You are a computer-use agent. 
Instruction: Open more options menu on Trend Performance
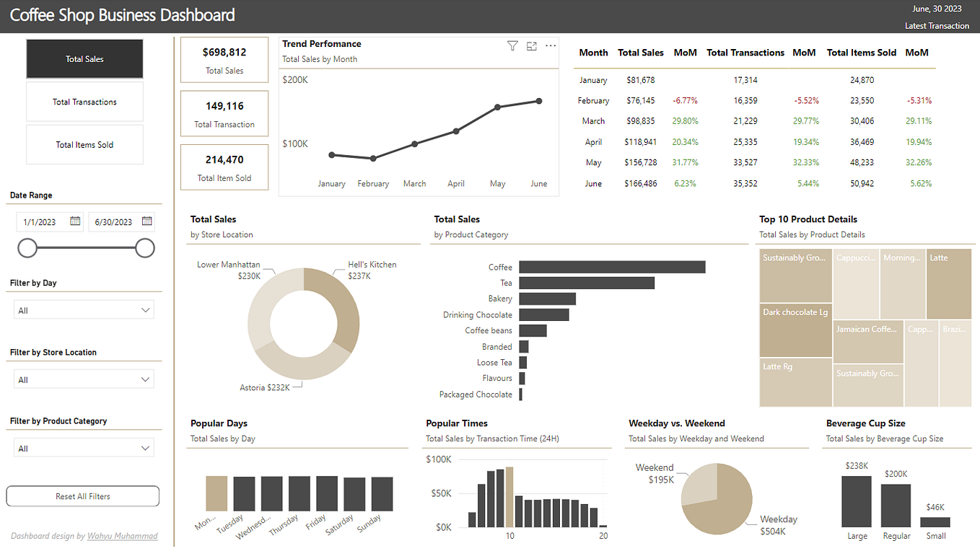pyautogui.click(x=551, y=45)
